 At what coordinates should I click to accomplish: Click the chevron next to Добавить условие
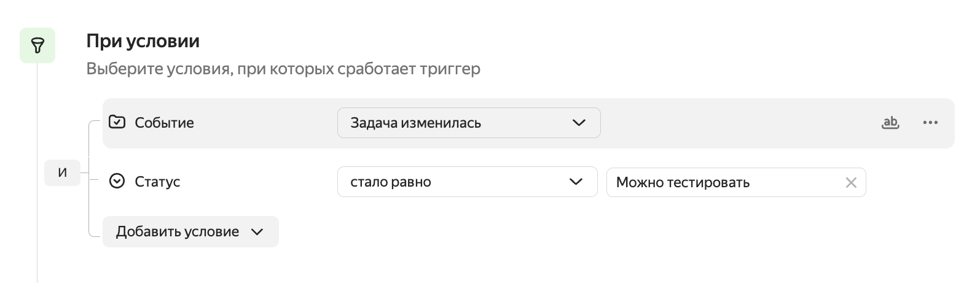click(x=257, y=232)
